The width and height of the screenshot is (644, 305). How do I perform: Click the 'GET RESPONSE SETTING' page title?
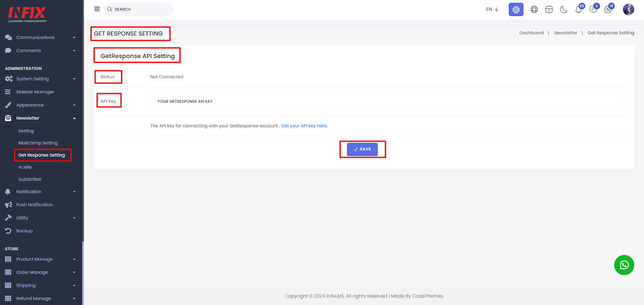tap(128, 34)
